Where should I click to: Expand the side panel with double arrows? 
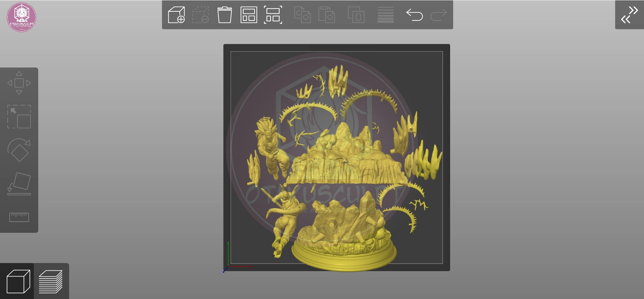629,15
